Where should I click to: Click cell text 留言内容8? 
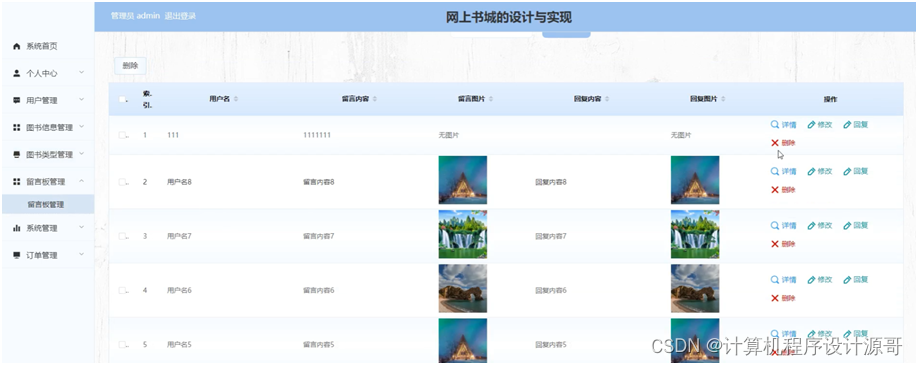318,182
